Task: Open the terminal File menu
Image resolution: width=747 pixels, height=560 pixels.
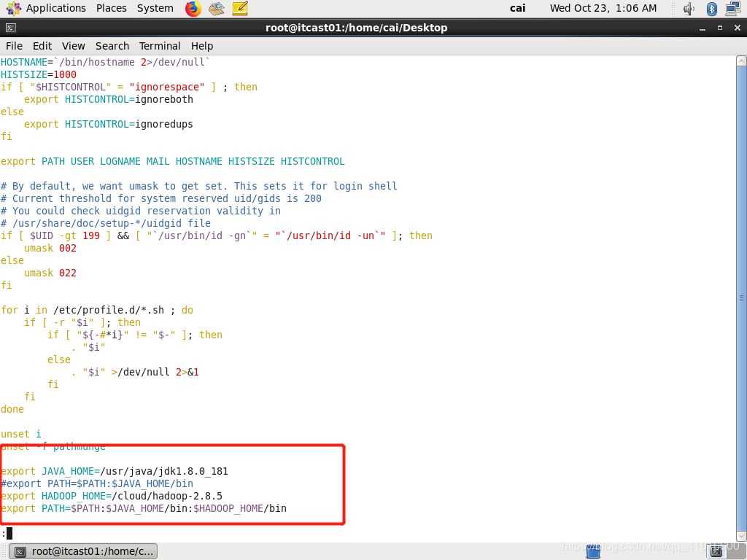Action: click(x=14, y=45)
